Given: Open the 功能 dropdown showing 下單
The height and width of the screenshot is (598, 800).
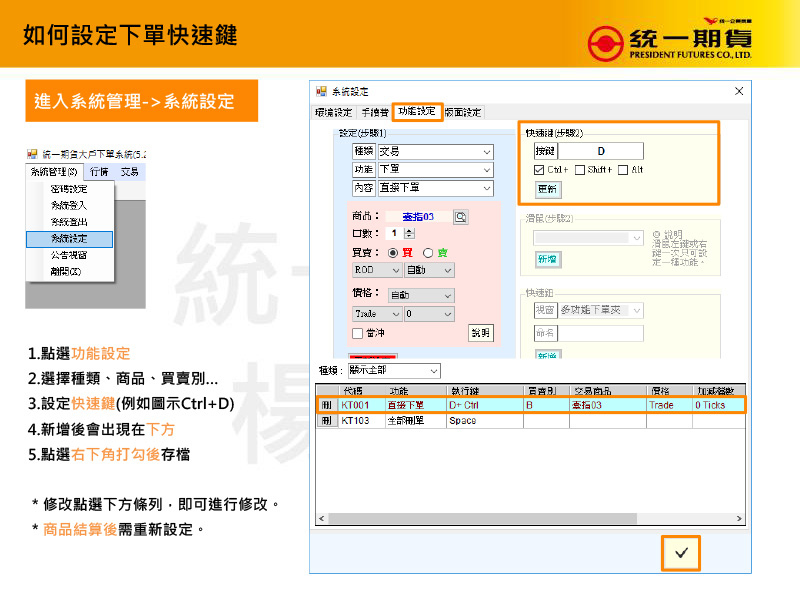Looking at the screenshot, I should tap(435, 169).
